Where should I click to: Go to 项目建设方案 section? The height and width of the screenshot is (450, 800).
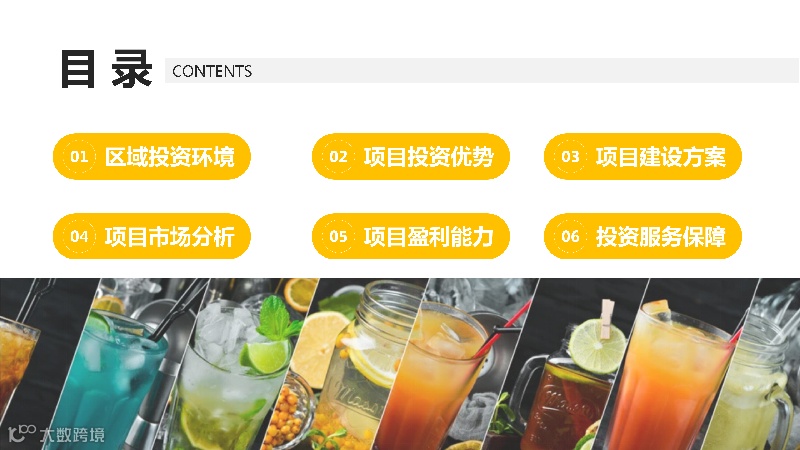point(643,156)
